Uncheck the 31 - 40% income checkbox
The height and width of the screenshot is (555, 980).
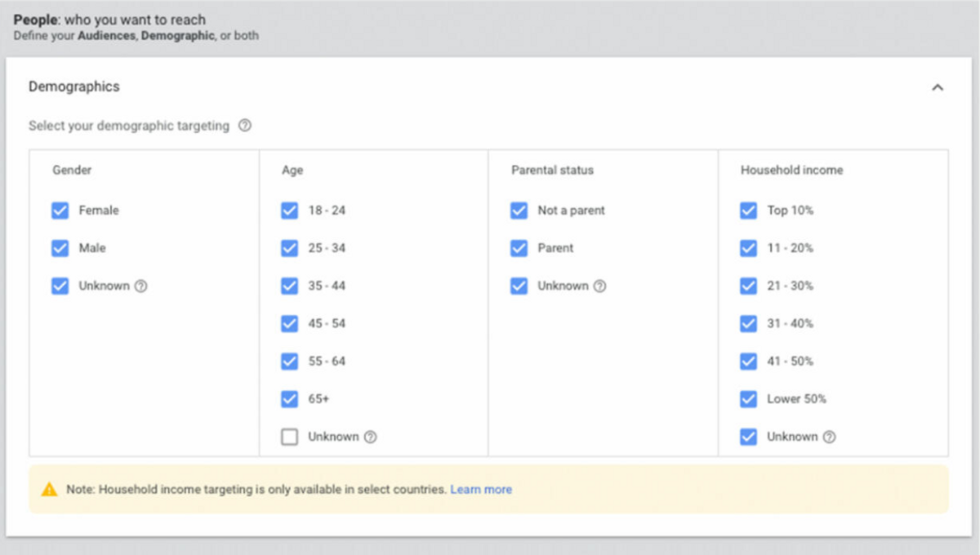748,324
